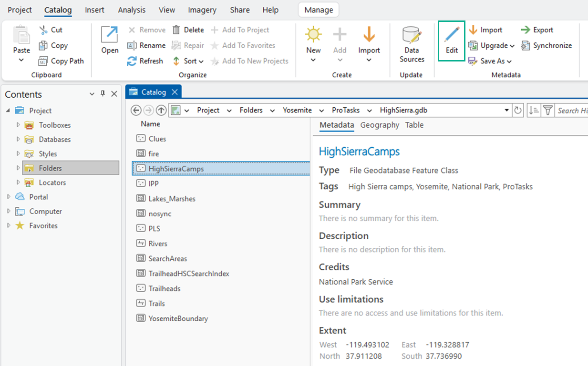Screen dimensions: 588x366
Task: Select the Rename tool
Action: pos(147,45)
